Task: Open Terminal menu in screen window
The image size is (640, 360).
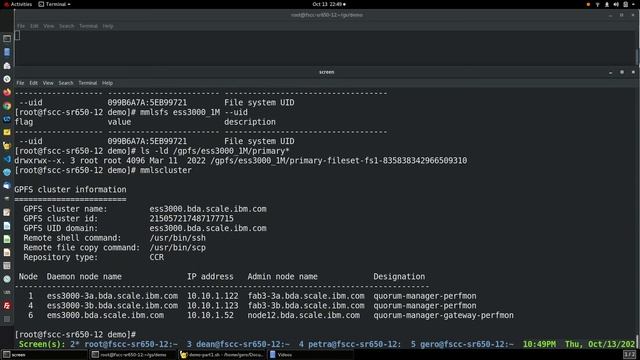Action: pos(88,83)
